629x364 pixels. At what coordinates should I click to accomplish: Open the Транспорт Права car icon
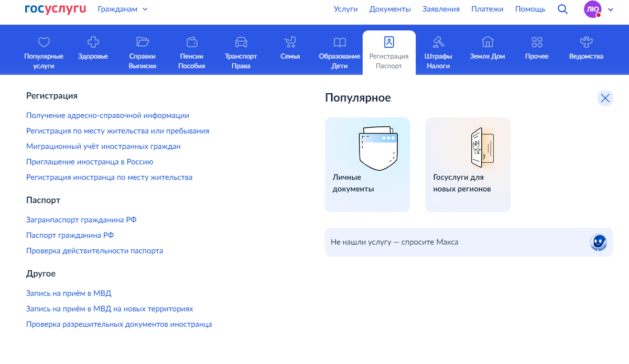(x=241, y=42)
